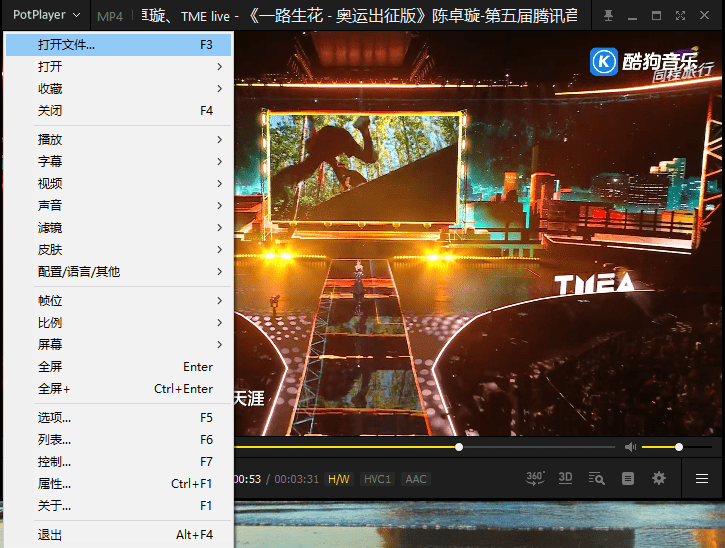Open the PotPlayer main menu dropdown
This screenshot has height=548, width=725.
point(46,15)
